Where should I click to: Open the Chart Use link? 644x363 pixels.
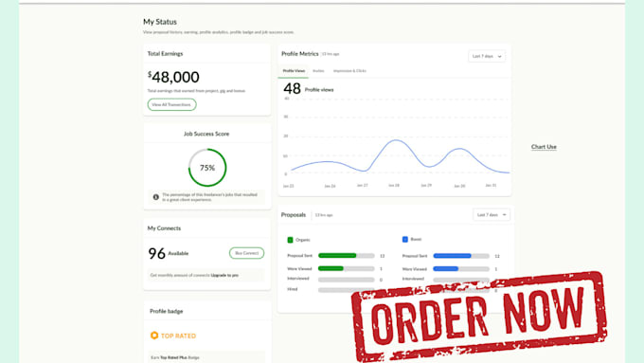click(x=544, y=147)
